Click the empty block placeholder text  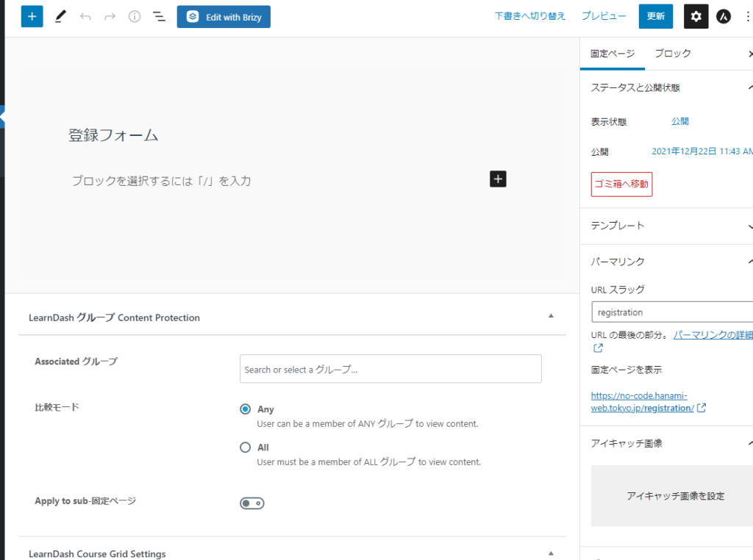(161, 181)
